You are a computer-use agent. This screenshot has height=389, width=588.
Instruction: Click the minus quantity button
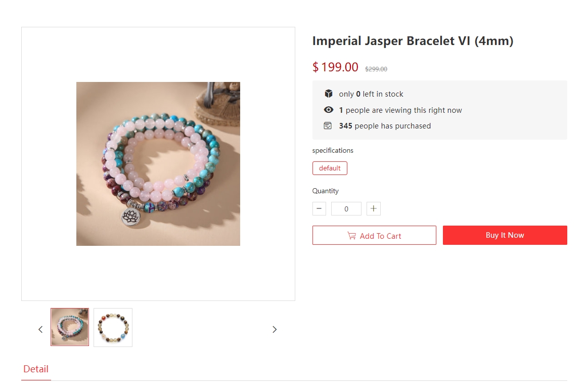pyautogui.click(x=319, y=208)
